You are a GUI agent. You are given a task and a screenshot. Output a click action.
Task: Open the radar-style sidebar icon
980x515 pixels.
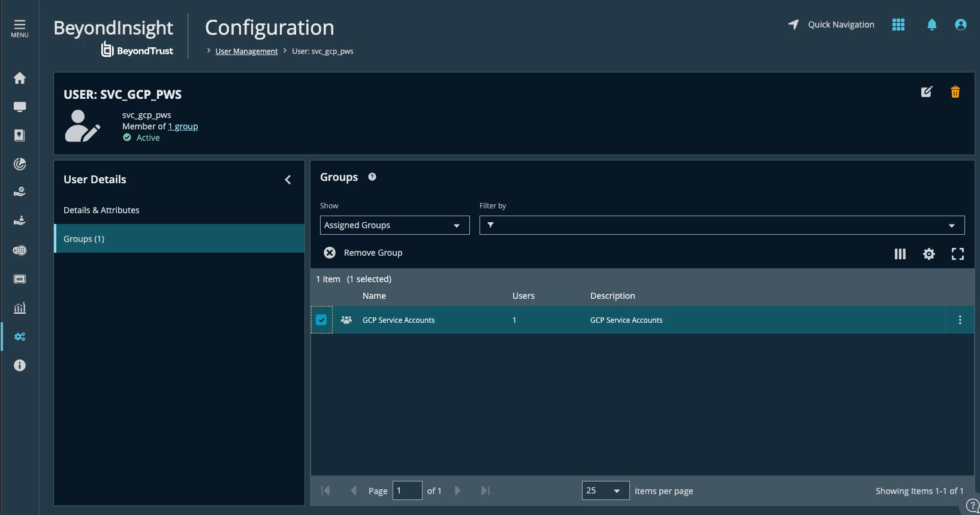[x=20, y=164]
